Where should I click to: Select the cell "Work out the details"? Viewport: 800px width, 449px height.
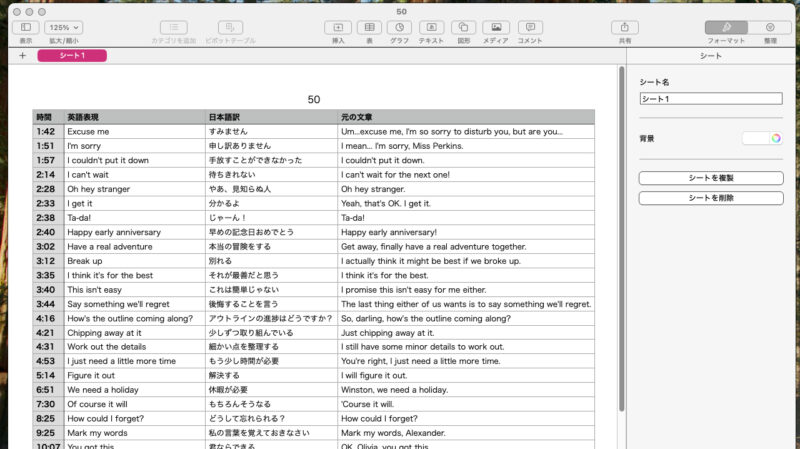[x=135, y=347]
